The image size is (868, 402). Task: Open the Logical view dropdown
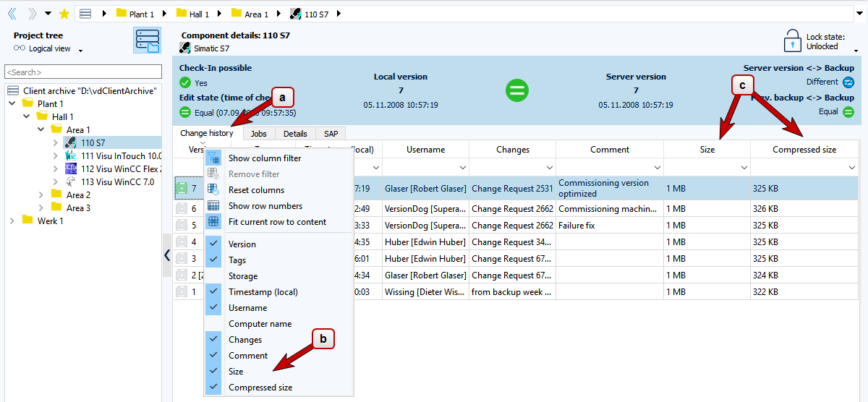80,50
